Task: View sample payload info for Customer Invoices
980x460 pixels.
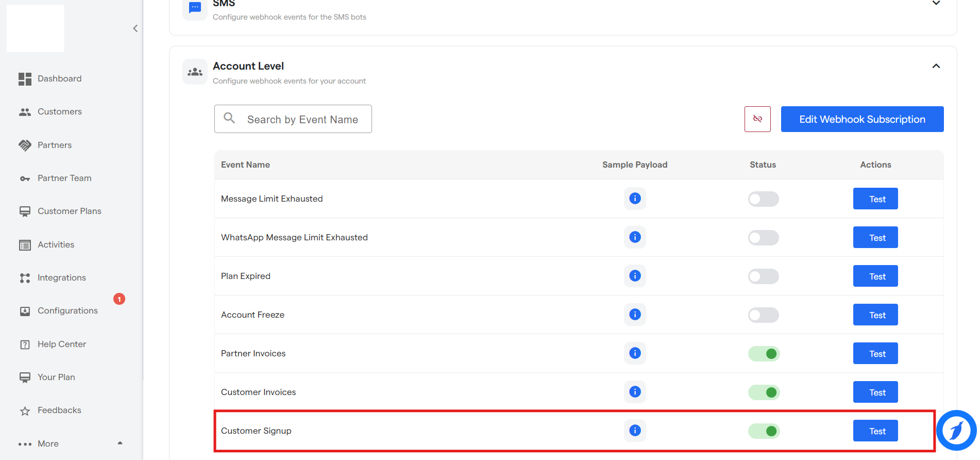Action: [x=635, y=392]
